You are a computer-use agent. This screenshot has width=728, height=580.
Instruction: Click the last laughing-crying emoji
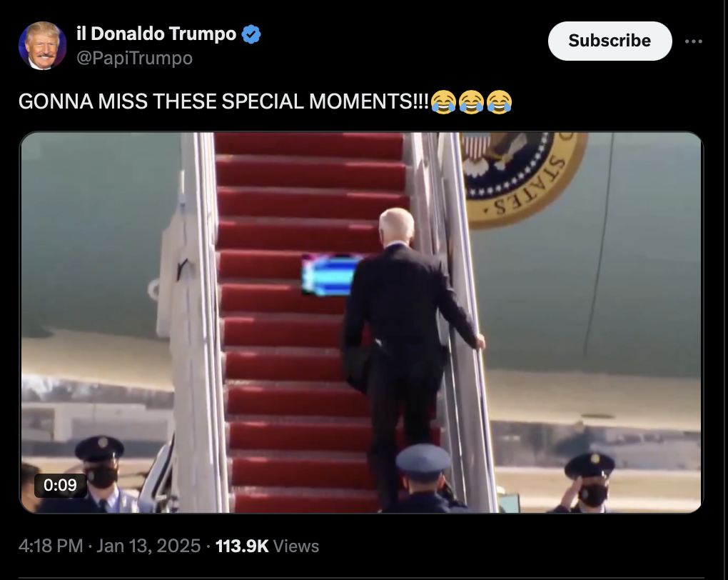click(x=499, y=101)
